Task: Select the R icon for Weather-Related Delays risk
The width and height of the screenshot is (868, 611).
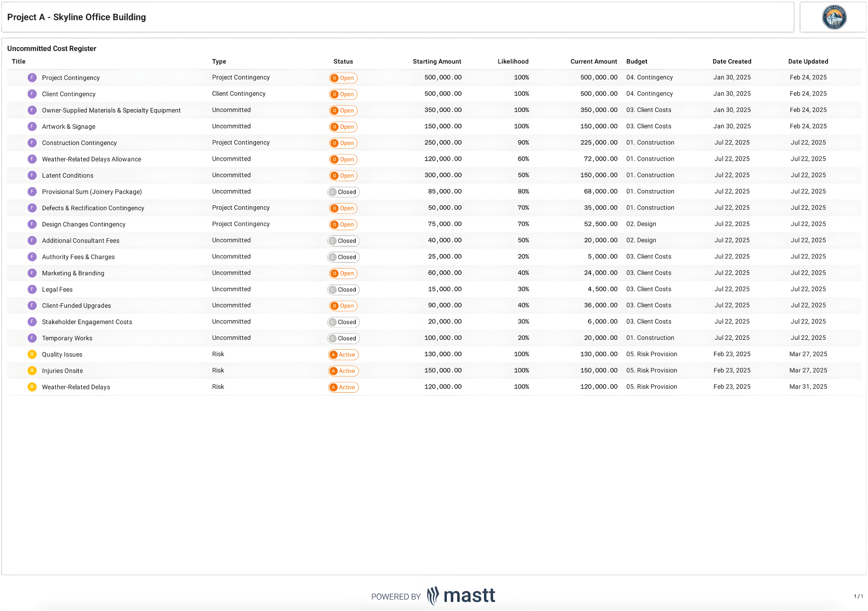Action: (x=32, y=387)
